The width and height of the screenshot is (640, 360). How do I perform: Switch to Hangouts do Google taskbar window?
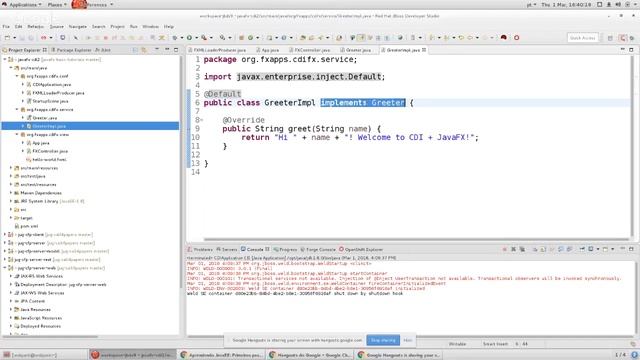point(310,355)
